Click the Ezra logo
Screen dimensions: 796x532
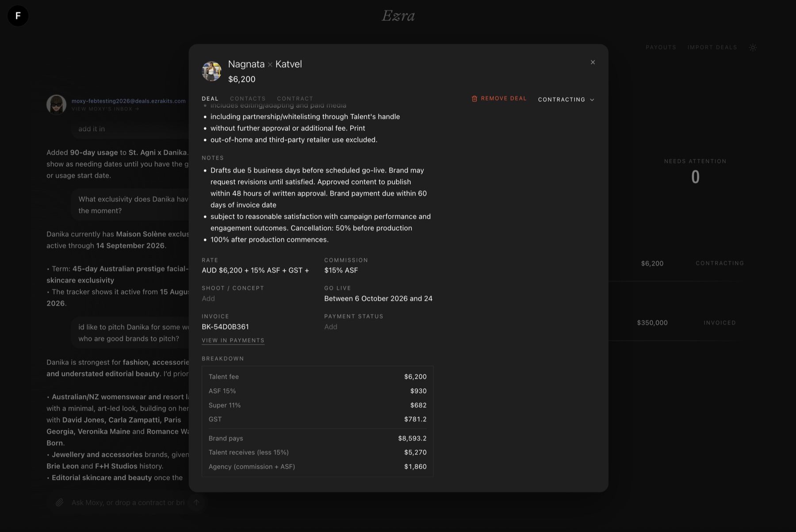tap(398, 16)
